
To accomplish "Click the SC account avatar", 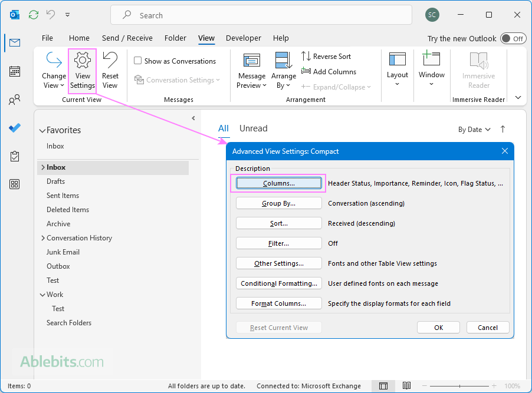I will (x=432, y=15).
